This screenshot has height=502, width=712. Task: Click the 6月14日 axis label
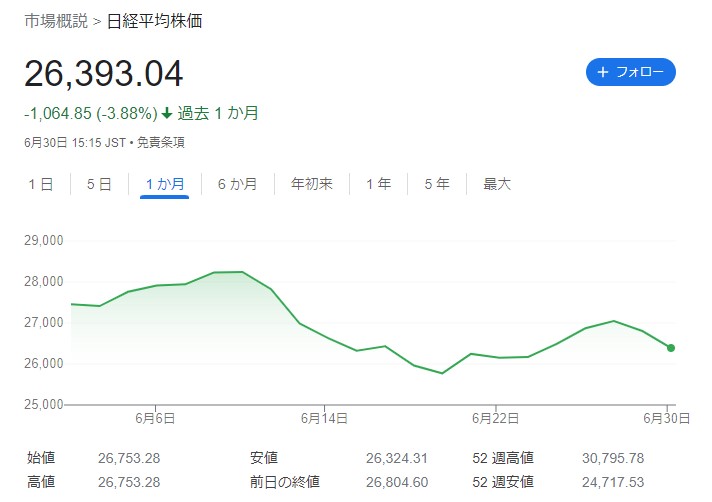[x=324, y=418]
